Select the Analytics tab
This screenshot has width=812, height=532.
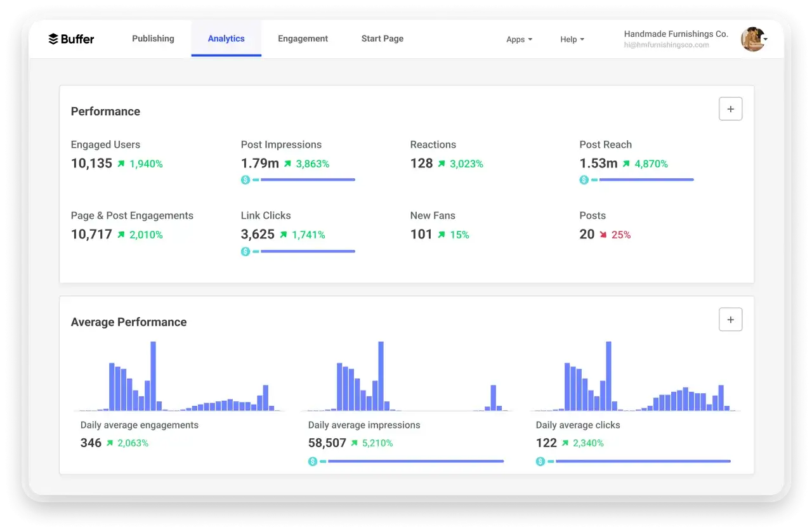[226, 39]
